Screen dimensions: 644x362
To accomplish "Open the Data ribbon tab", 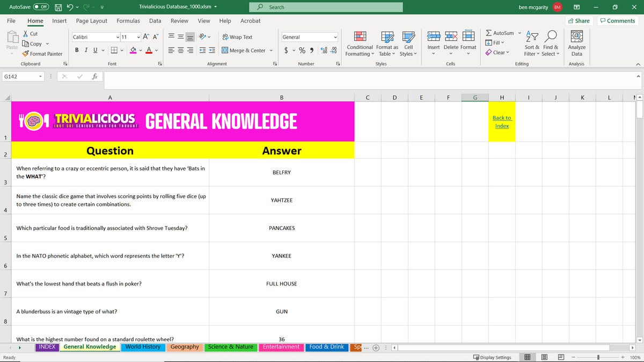I will [155, 21].
